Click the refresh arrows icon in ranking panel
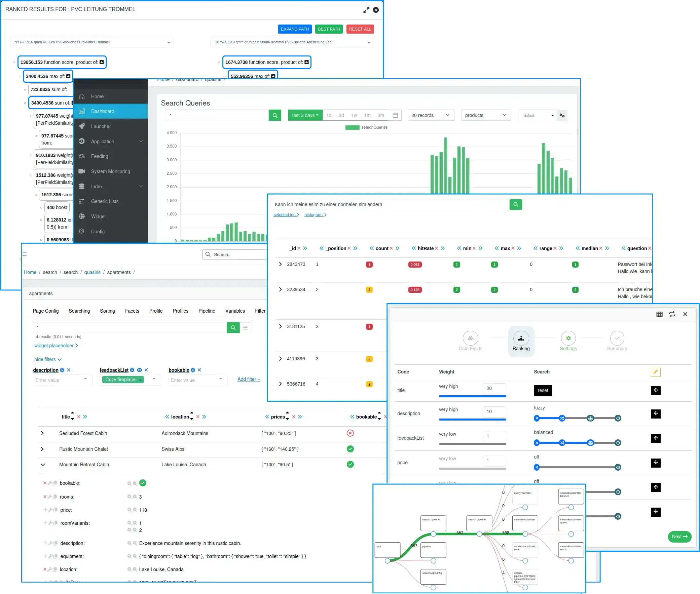 pyautogui.click(x=672, y=314)
